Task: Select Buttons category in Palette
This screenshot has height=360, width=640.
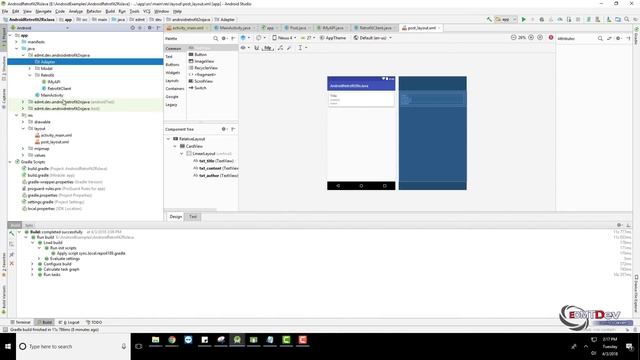Action: tap(172, 64)
